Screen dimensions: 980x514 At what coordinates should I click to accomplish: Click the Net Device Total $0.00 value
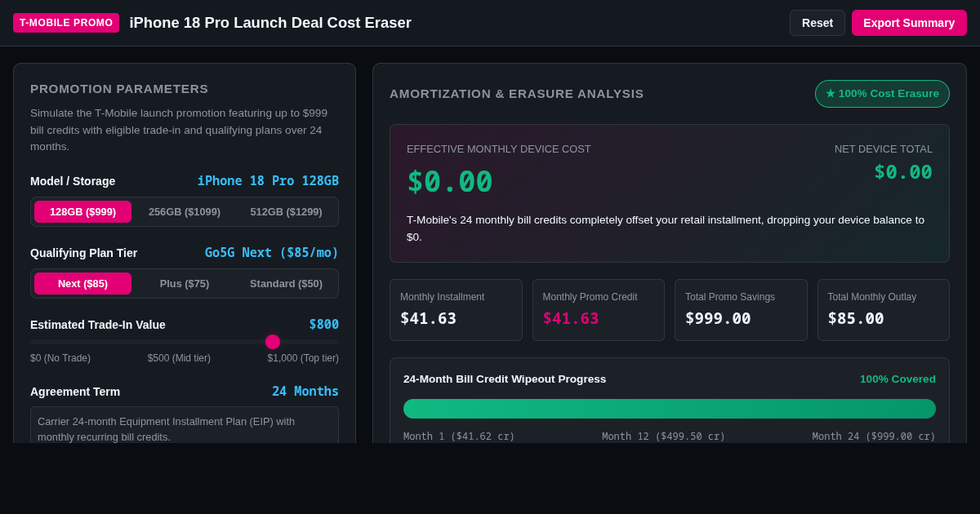pyautogui.click(x=903, y=172)
